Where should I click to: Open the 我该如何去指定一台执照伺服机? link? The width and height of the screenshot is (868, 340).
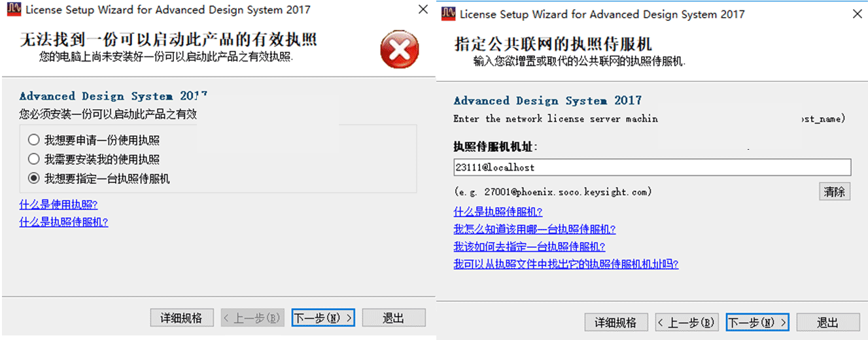click(x=529, y=247)
